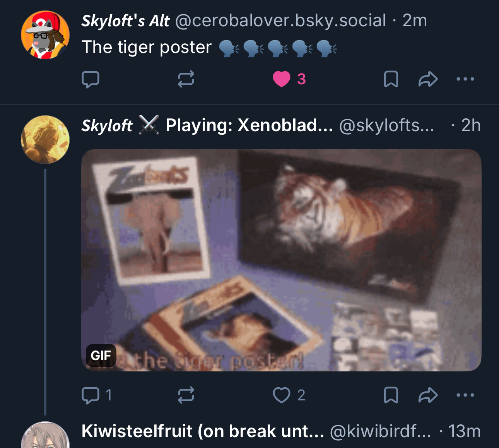Open Kiwisteelfruit's profile avatar
499x448 pixels.
click(45, 437)
